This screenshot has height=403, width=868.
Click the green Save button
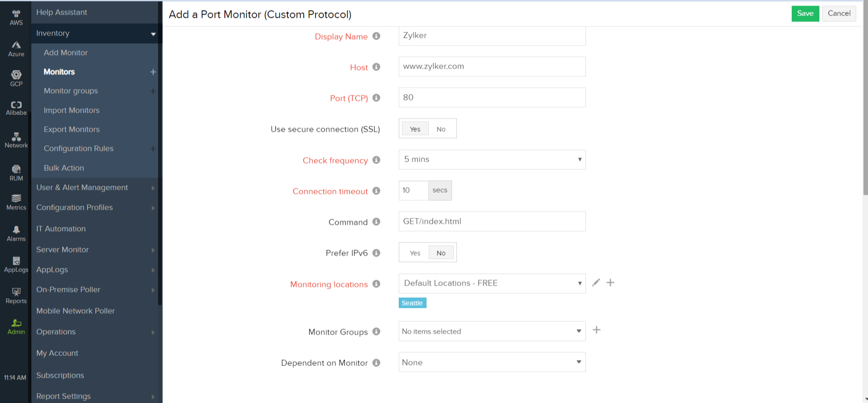[x=805, y=14]
